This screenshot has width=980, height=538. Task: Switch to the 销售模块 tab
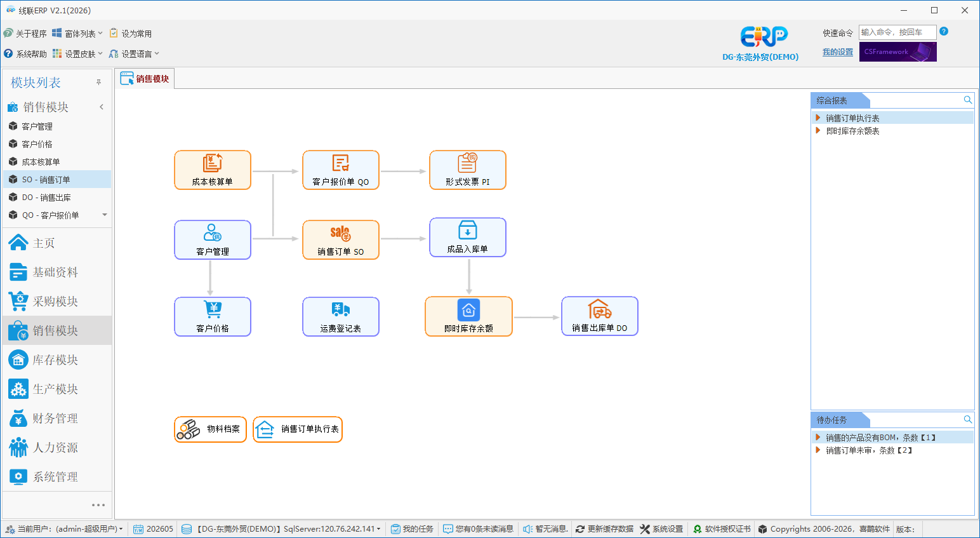pyautogui.click(x=145, y=79)
